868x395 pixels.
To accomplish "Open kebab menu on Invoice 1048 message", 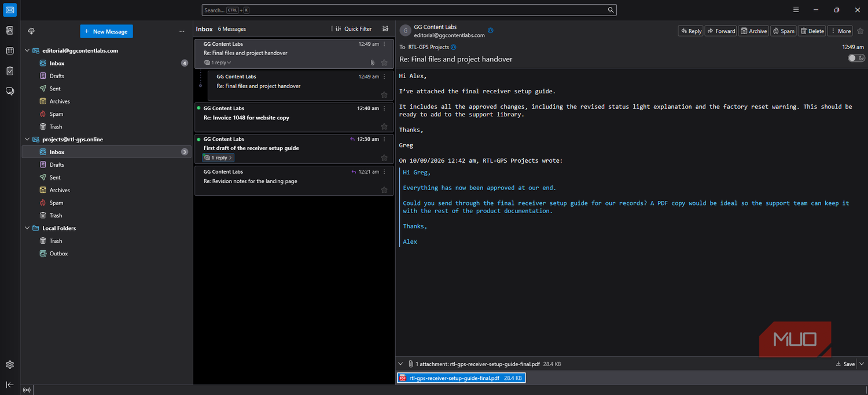I will coord(384,108).
